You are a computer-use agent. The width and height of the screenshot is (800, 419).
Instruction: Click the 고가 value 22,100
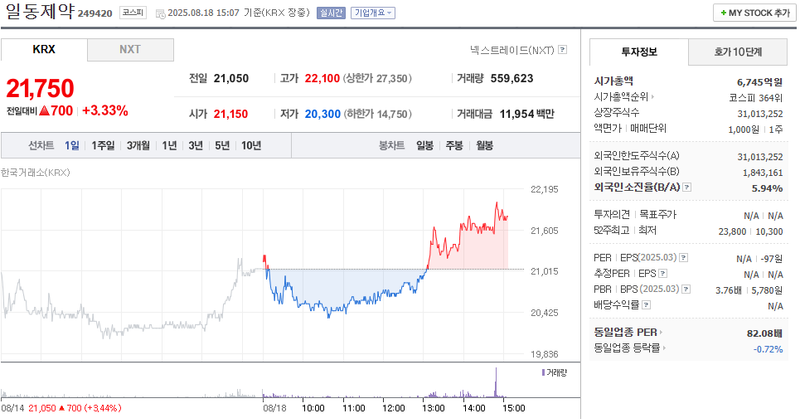coord(322,79)
